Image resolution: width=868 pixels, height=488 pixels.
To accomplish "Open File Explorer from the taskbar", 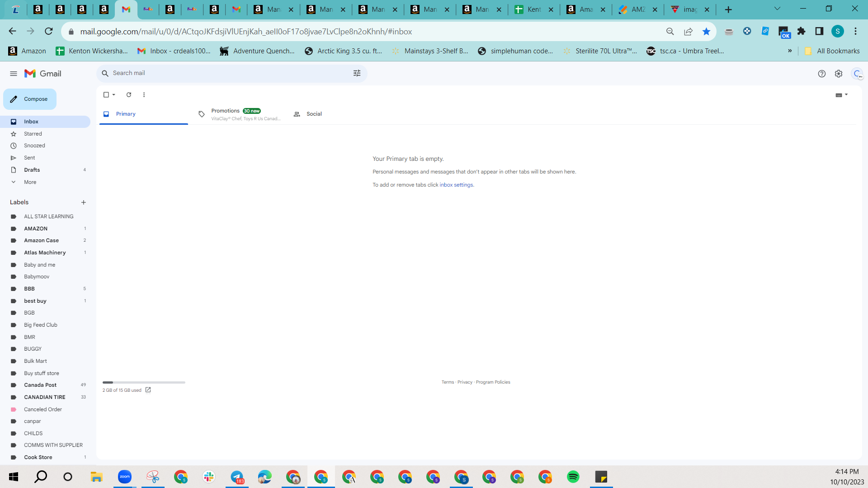I will (97, 477).
